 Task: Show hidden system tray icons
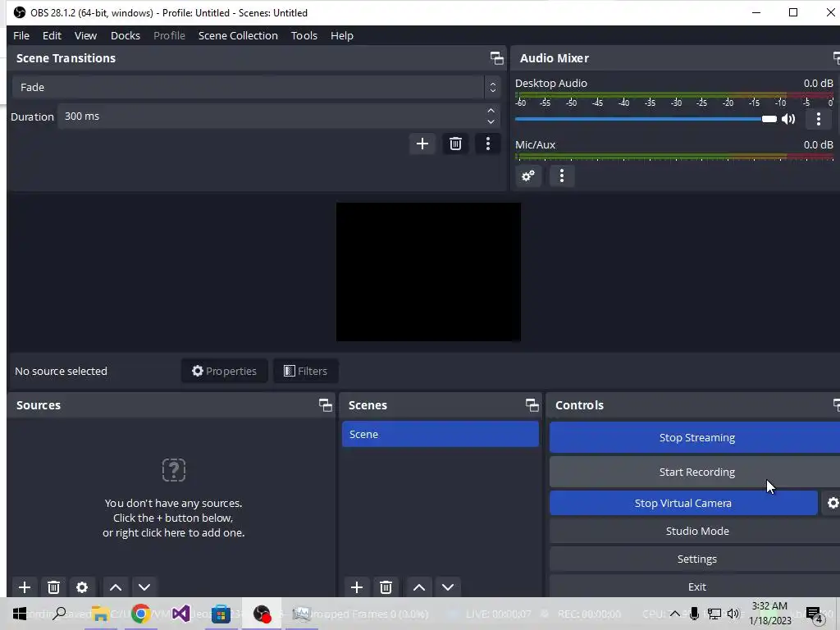coord(674,614)
